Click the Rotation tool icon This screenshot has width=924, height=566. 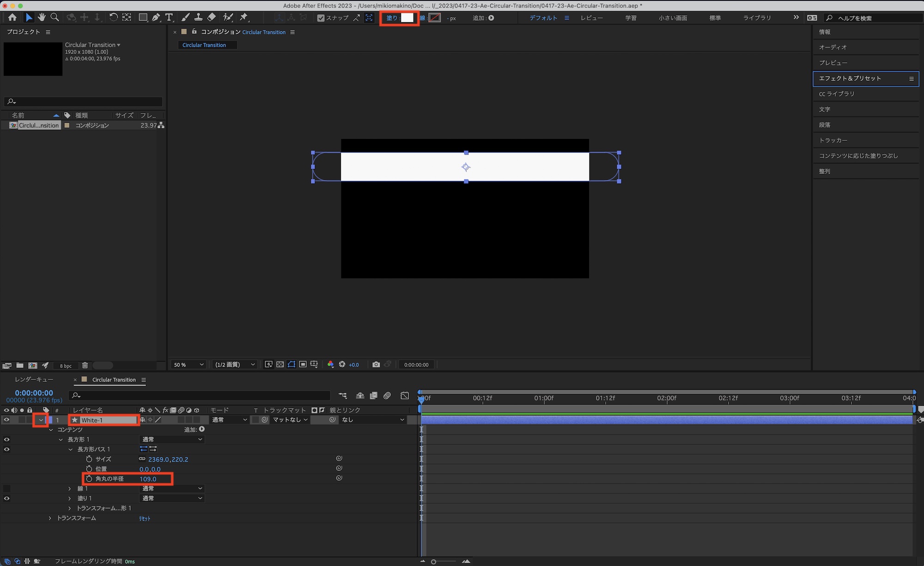(113, 18)
